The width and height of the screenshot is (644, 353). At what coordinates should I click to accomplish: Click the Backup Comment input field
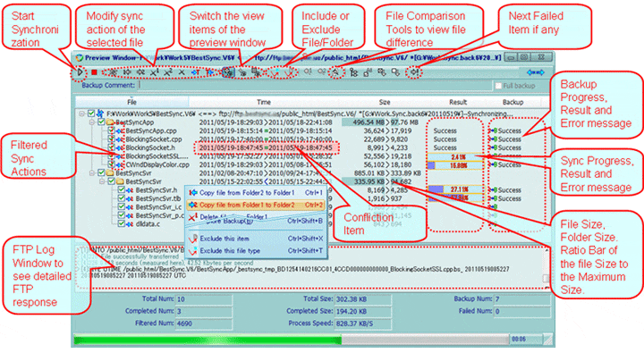pyautogui.click(x=316, y=86)
